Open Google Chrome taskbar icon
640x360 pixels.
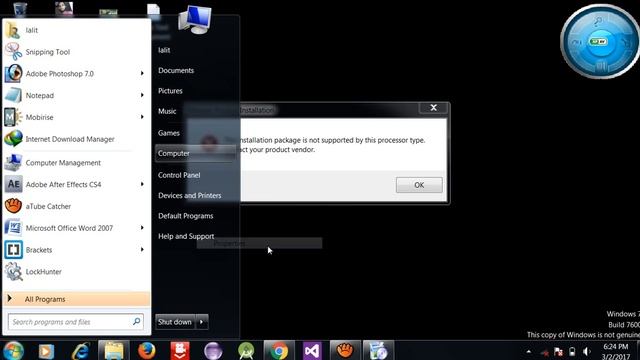279,351
